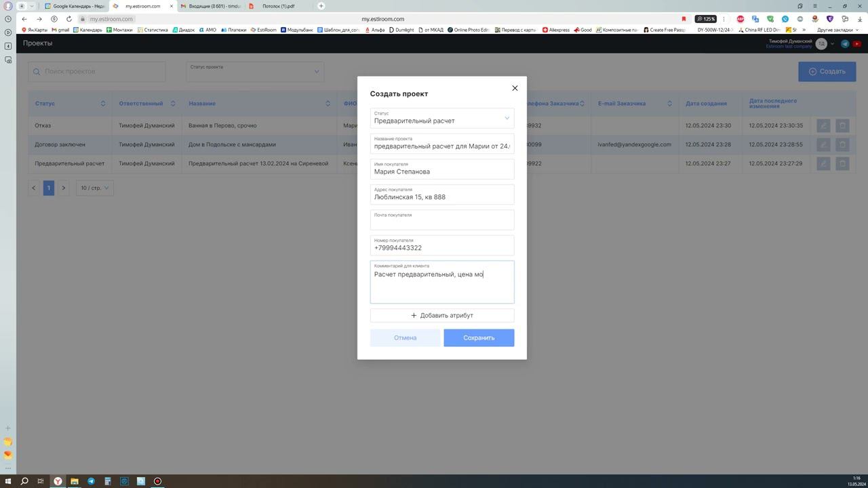Click the Имя покупателя field
The width and height of the screenshot is (868, 488).
[x=442, y=169]
